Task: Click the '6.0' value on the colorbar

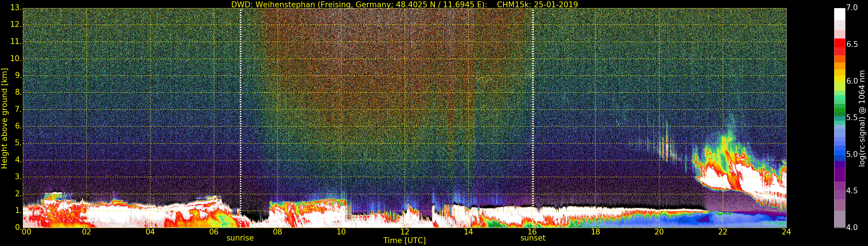Action: tap(852, 81)
